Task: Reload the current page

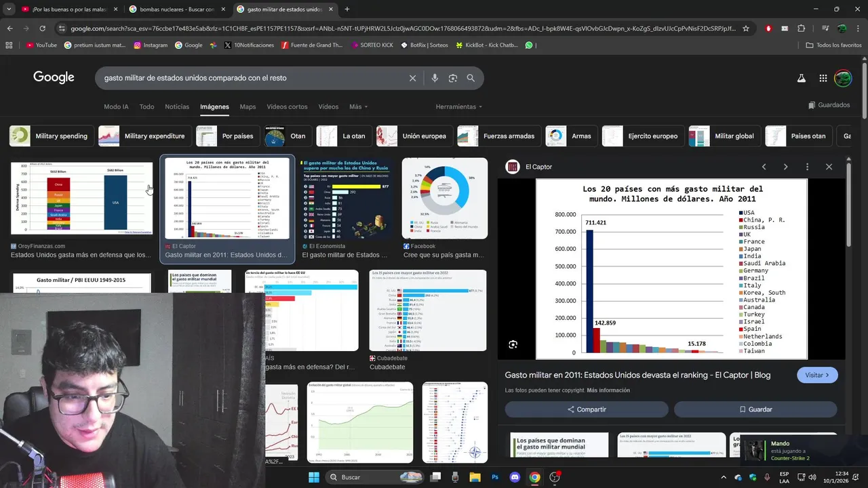Action: coord(42,28)
